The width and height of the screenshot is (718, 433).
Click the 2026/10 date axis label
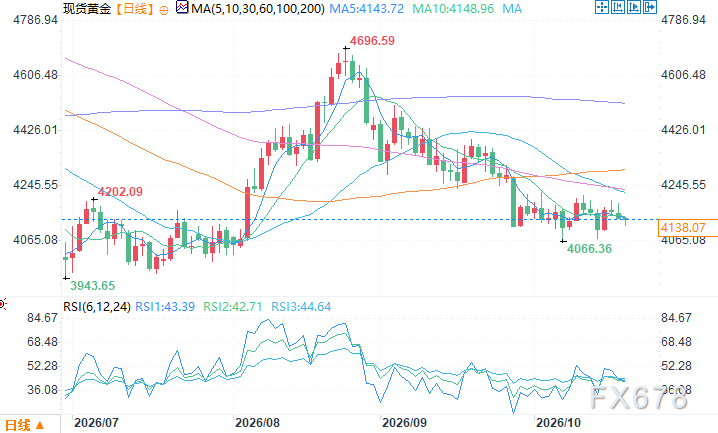[558, 422]
